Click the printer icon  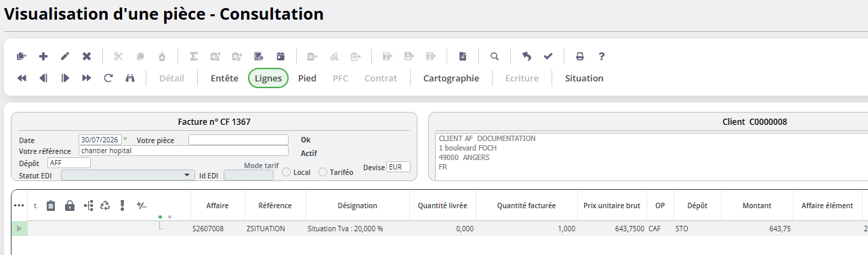580,56
